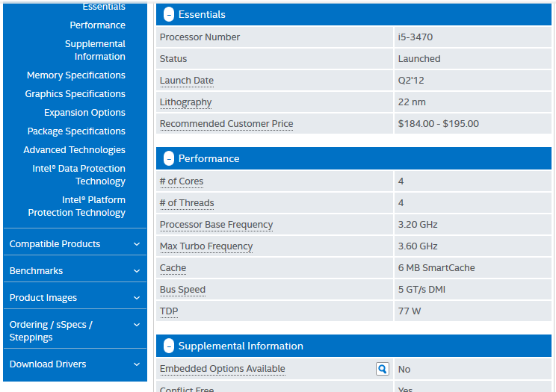Click the Launched status value
The width and height of the screenshot is (556, 392).
click(419, 59)
